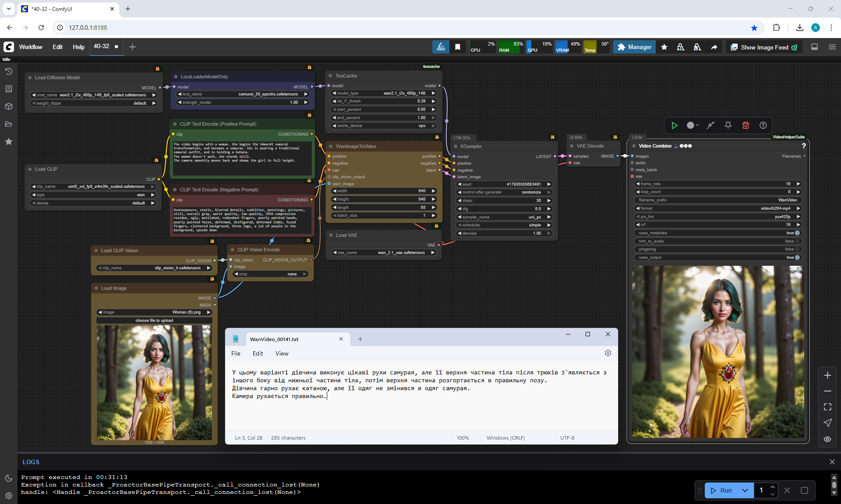This screenshot has height=504, width=841.
Task: Toggle pingpong switch in Video Combine
Action: pos(797,249)
